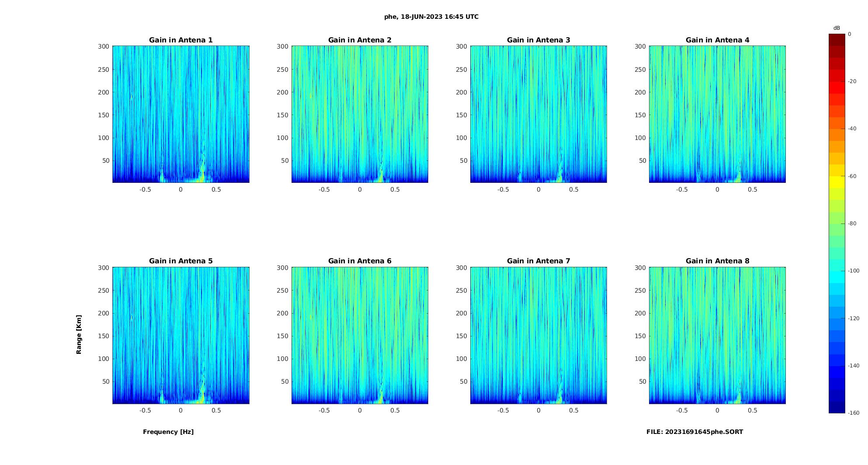Click the Gain in Antena 8 title

[x=717, y=261]
